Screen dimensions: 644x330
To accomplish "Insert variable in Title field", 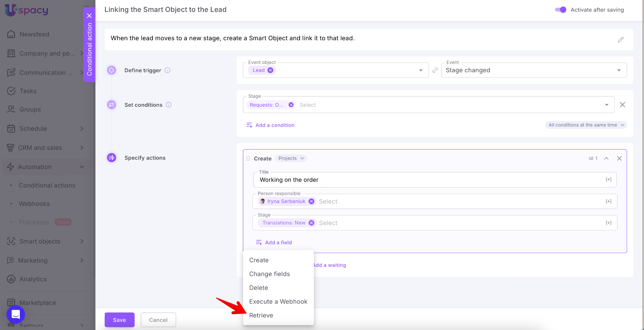I will pyautogui.click(x=608, y=180).
